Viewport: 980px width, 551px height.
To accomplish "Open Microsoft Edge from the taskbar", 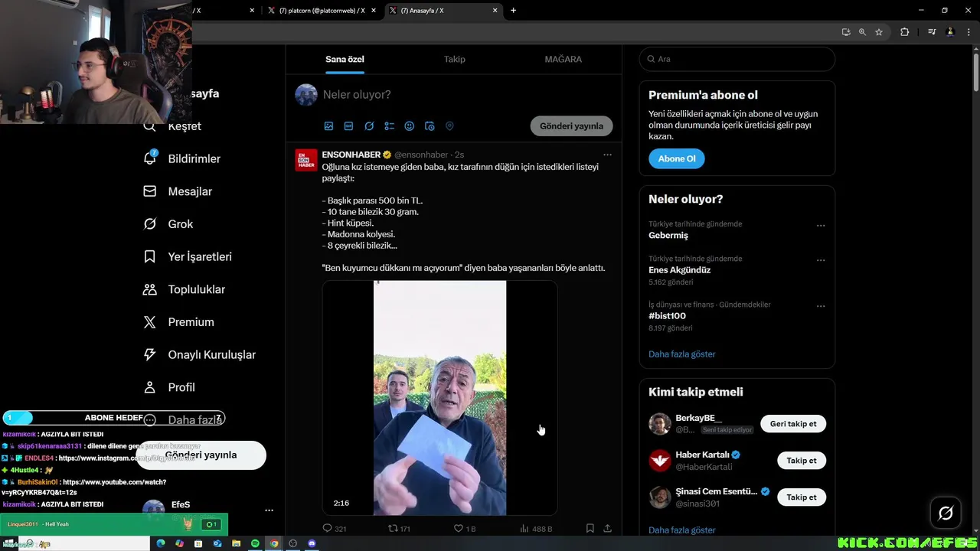I will [161, 543].
